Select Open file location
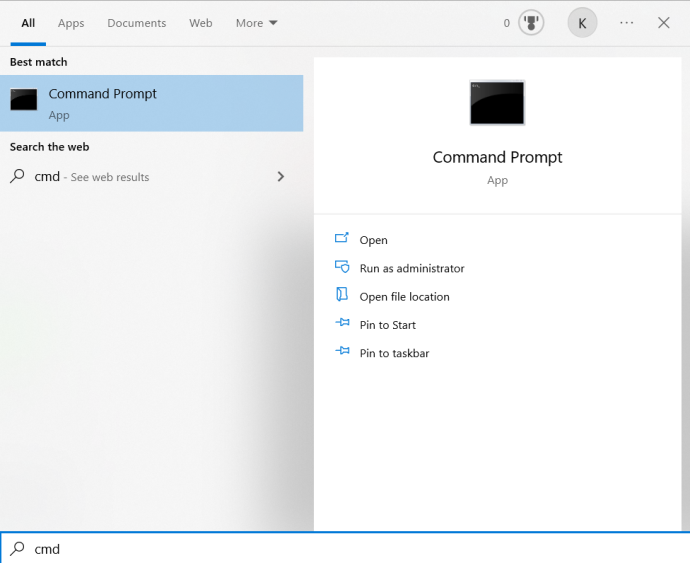The width and height of the screenshot is (690, 563). coord(404,297)
